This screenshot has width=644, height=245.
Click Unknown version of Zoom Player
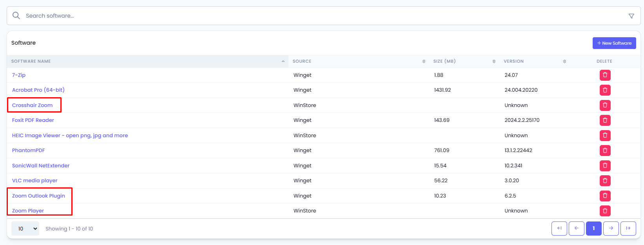pyautogui.click(x=516, y=211)
